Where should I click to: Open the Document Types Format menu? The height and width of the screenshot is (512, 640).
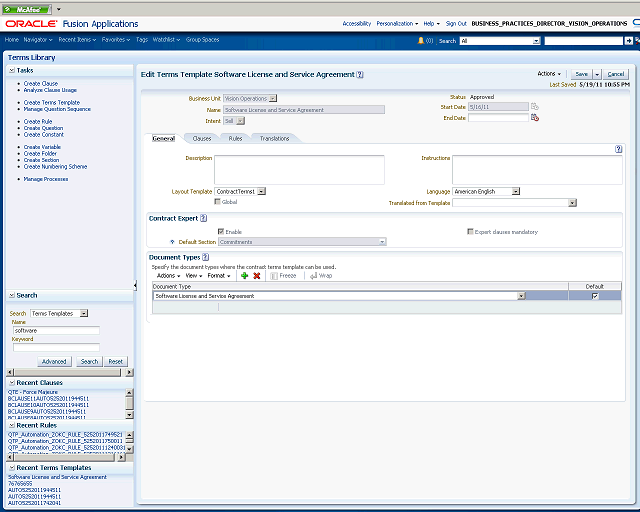coord(219,276)
